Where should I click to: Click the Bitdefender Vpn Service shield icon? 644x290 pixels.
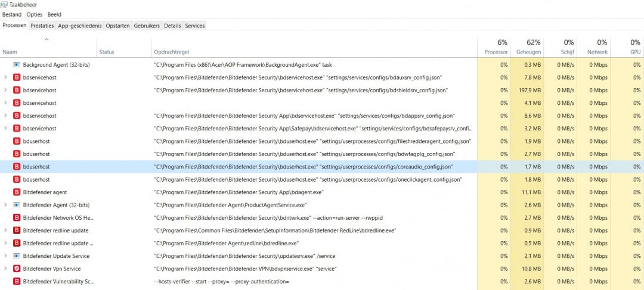pos(17,269)
